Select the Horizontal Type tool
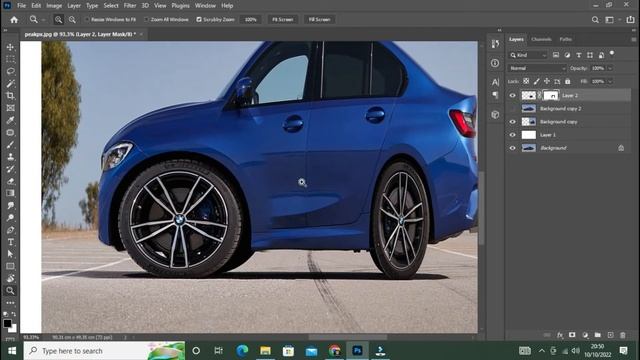This screenshot has width=640, height=360. click(x=11, y=242)
